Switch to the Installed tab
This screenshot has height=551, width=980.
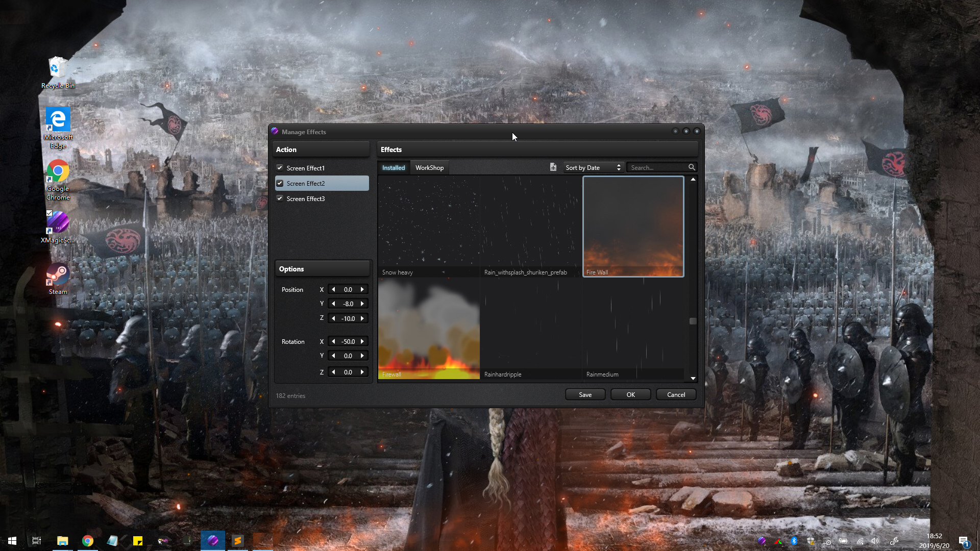tap(394, 167)
